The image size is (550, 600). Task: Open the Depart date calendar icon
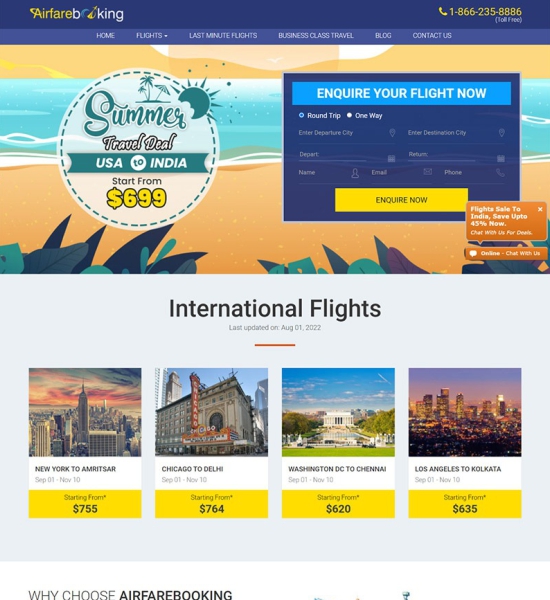click(391, 158)
